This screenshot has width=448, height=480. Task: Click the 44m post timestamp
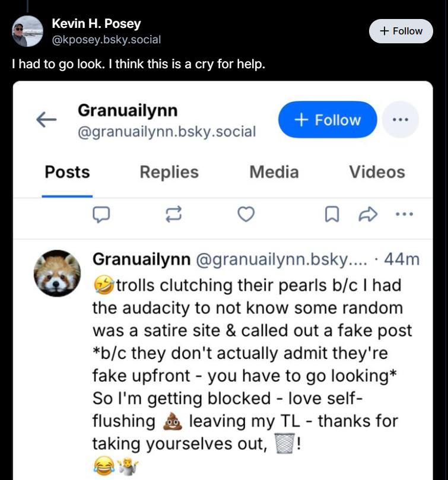(402, 259)
